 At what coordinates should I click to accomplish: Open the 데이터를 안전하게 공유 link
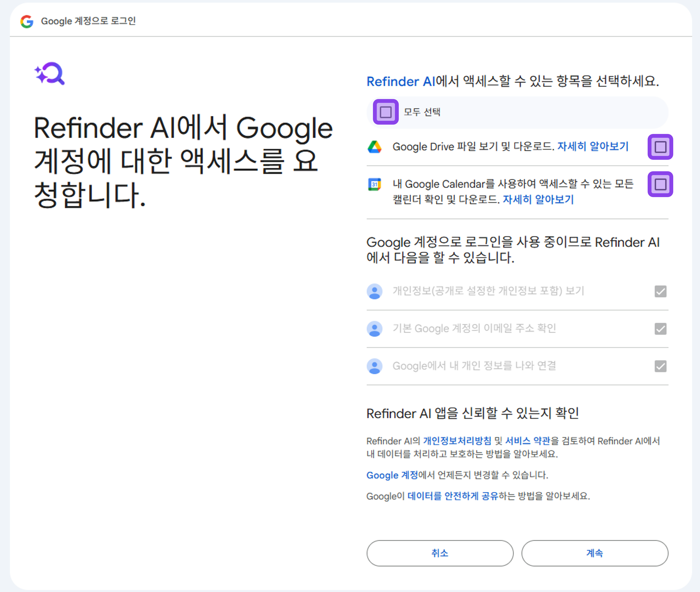[x=453, y=496]
